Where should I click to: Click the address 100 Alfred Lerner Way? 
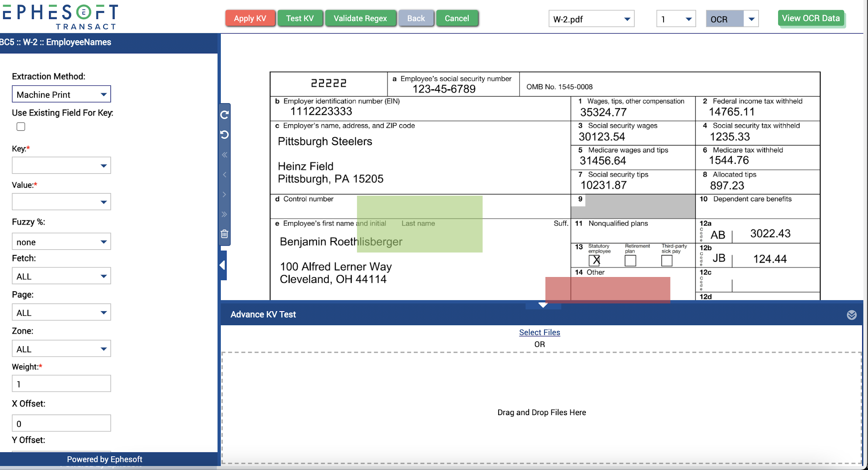tap(336, 267)
